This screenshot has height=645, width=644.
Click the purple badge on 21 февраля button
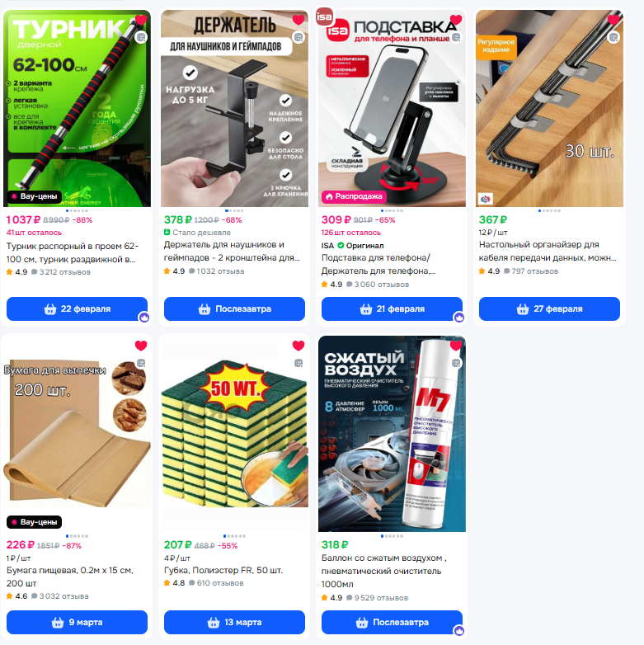[x=459, y=318]
